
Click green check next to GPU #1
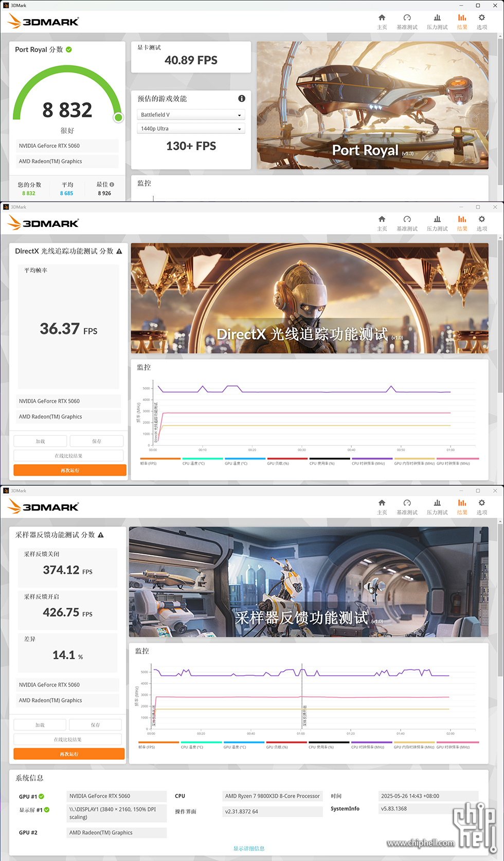pos(42,796)
